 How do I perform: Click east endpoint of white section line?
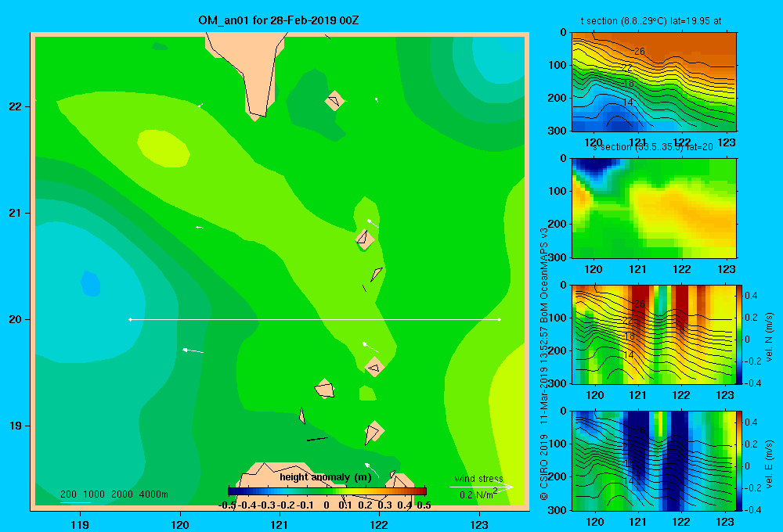500,319
